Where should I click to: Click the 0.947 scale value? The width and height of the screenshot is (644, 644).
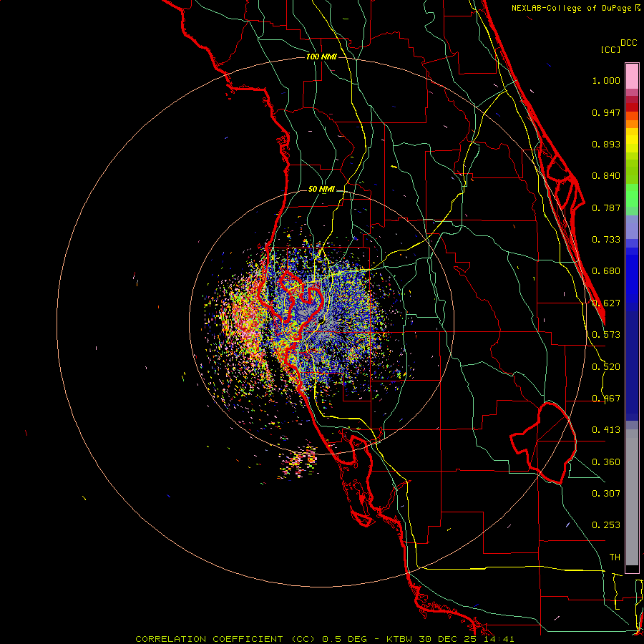coord(606,112)
